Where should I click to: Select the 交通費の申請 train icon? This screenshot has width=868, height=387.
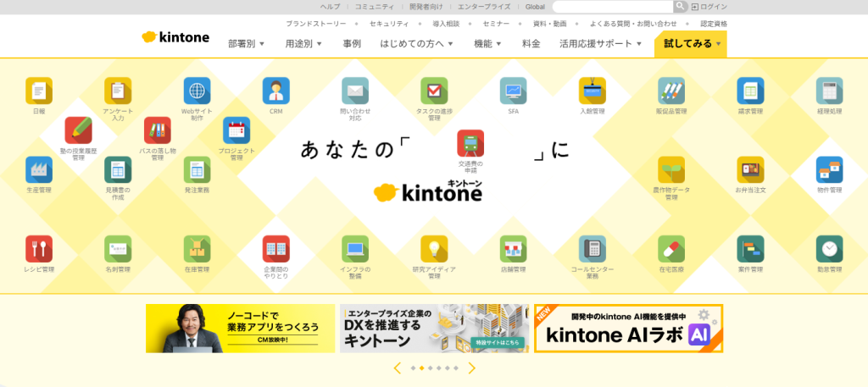[x=470, y=143]
